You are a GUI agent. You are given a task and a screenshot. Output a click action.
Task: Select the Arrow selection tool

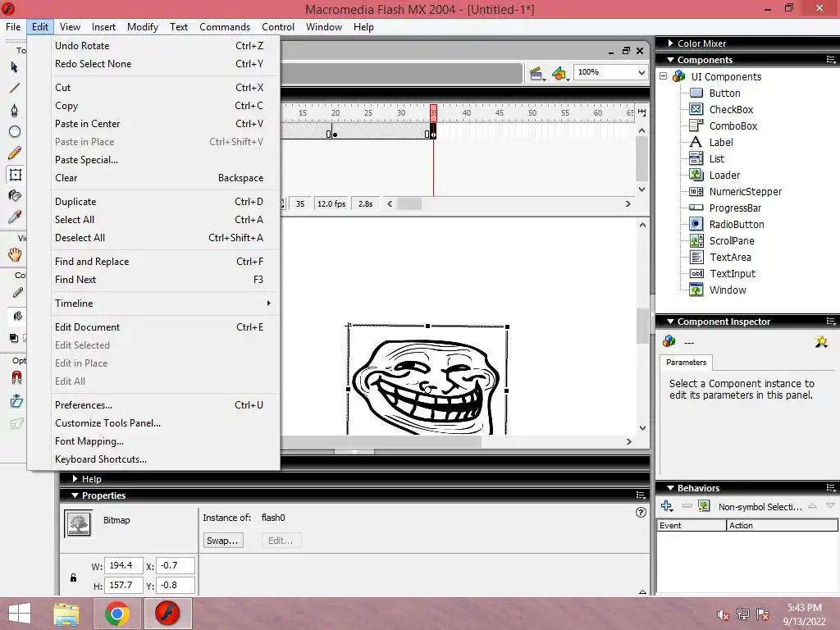(x=15, y=67)
